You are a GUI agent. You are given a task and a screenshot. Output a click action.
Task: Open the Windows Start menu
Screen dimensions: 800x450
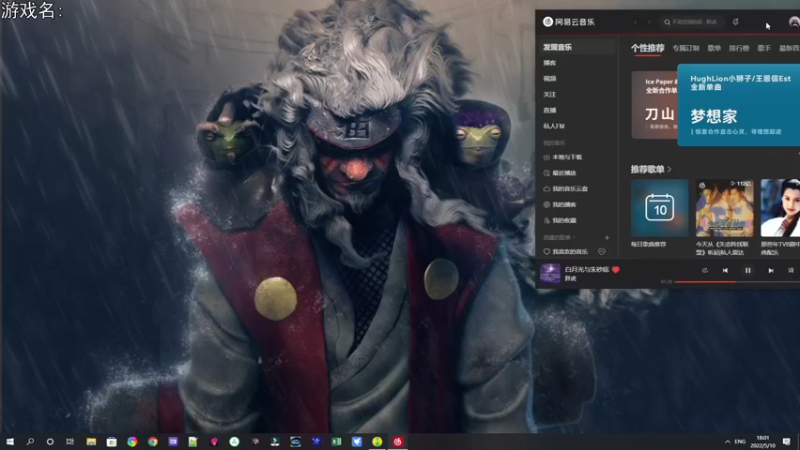pos(10,441)
